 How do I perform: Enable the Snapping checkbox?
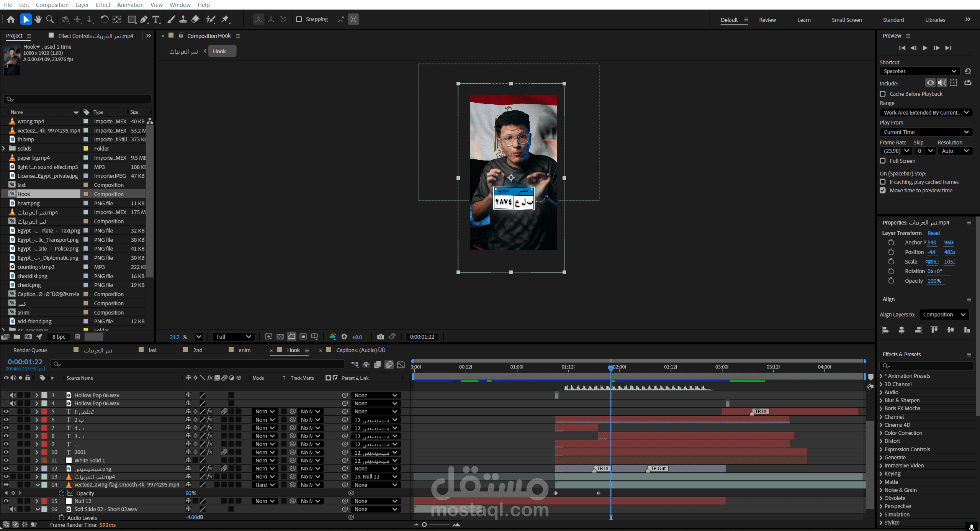pos(299,19)
